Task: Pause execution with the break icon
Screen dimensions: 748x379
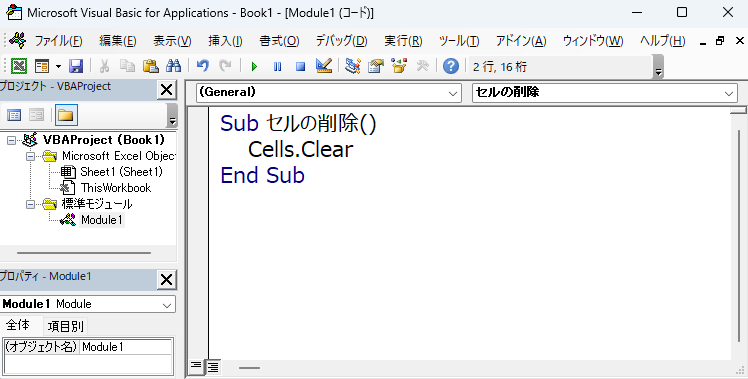Action: (x=277, y=66)
